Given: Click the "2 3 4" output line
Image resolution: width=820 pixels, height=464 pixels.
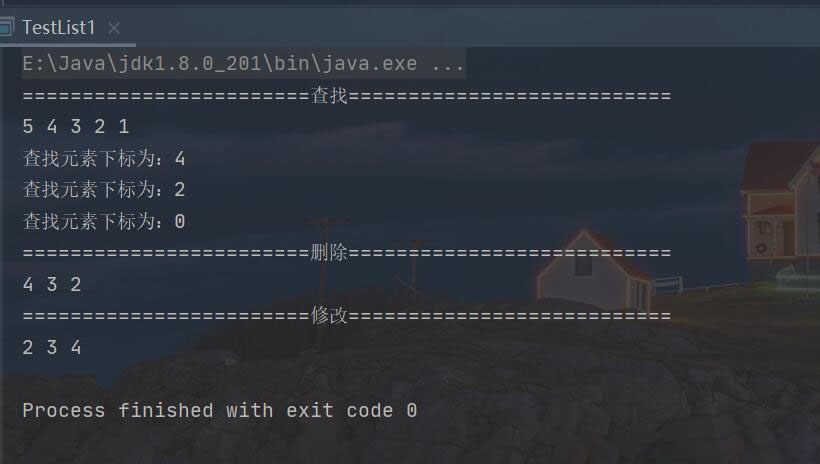Looking at the screenshot, I should coord(52,348).
